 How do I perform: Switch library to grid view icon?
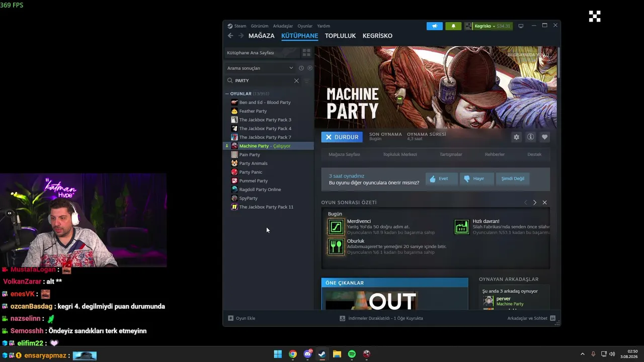306,53
